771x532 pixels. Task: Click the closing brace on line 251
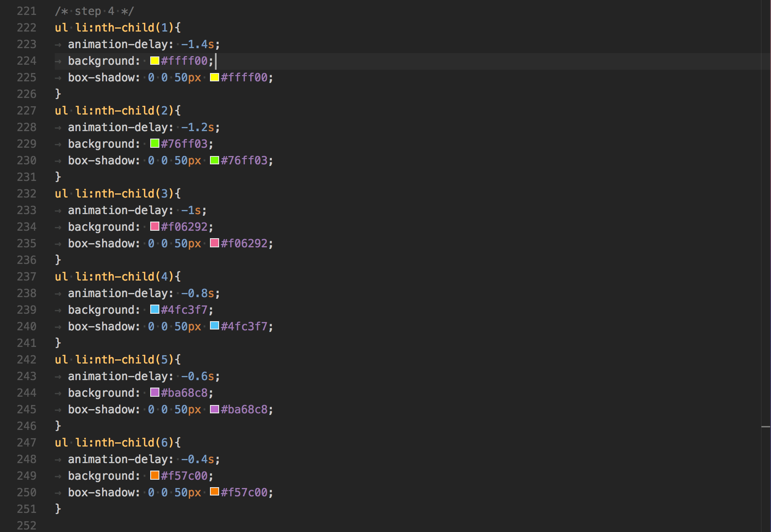coord(58,509)
